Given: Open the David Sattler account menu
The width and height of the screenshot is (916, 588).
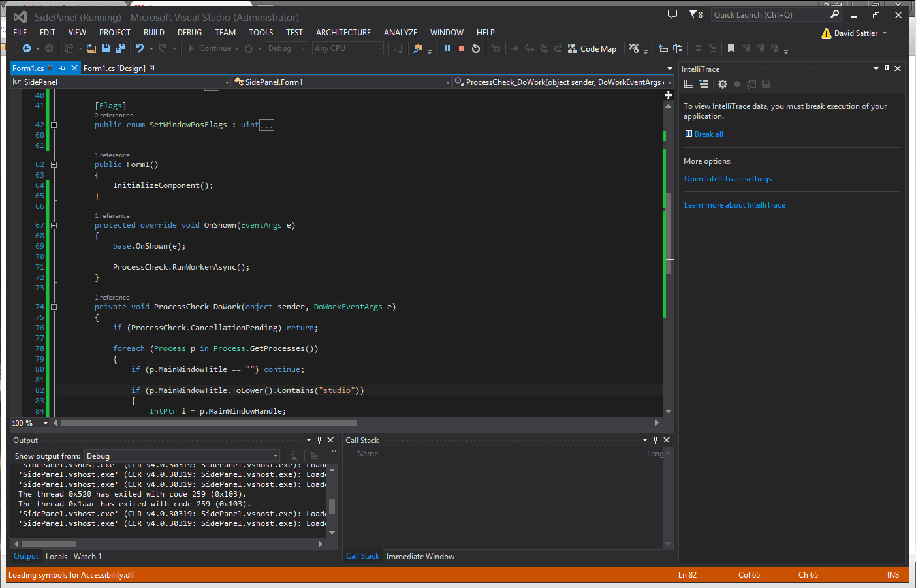Looking at the screenshot, I should 855,33.
